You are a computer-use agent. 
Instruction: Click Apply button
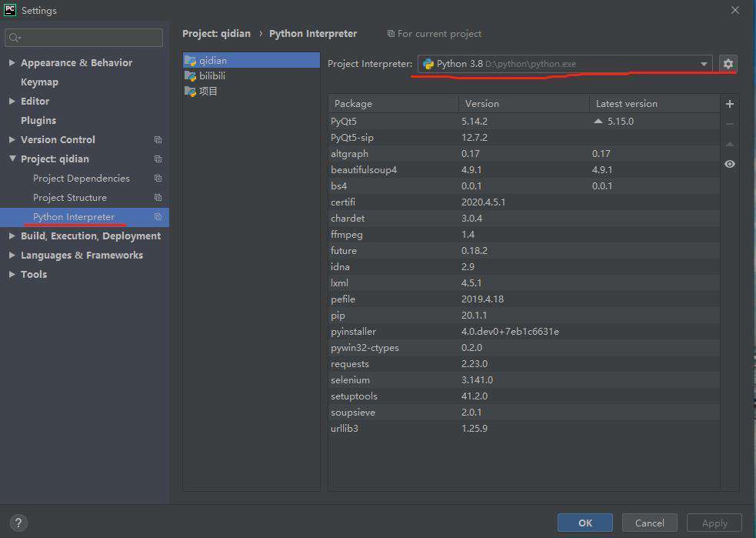[x=714, y=523]
